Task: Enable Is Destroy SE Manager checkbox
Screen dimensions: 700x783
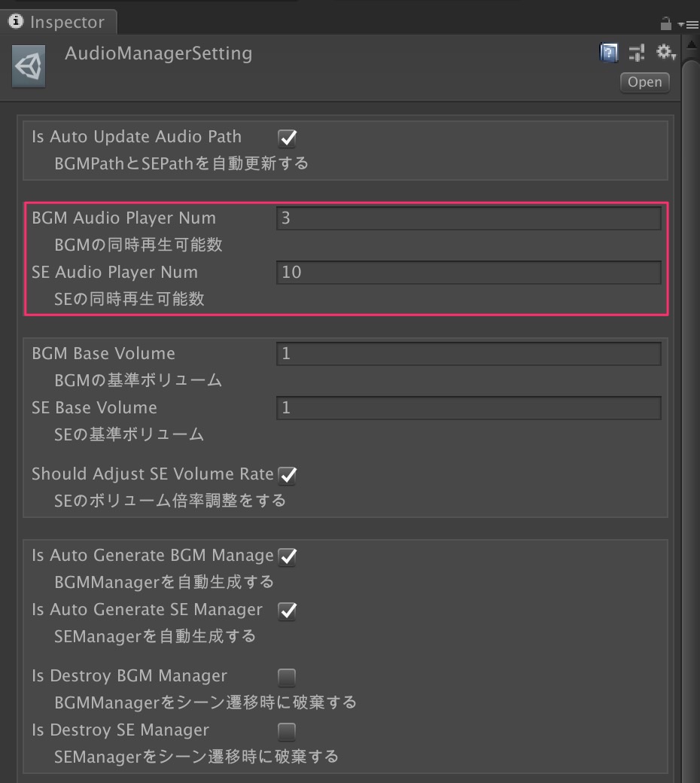Action: (287, 732)
